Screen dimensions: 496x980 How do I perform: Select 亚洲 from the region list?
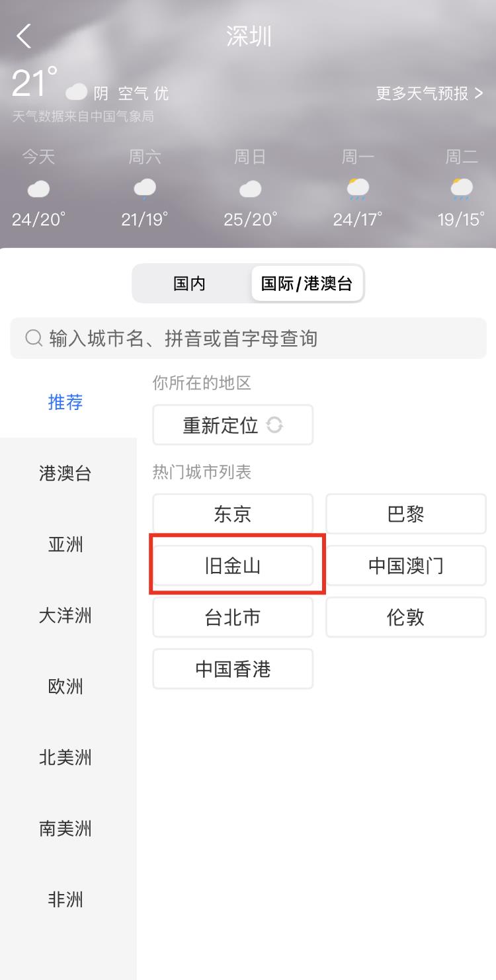click(65, 544)
